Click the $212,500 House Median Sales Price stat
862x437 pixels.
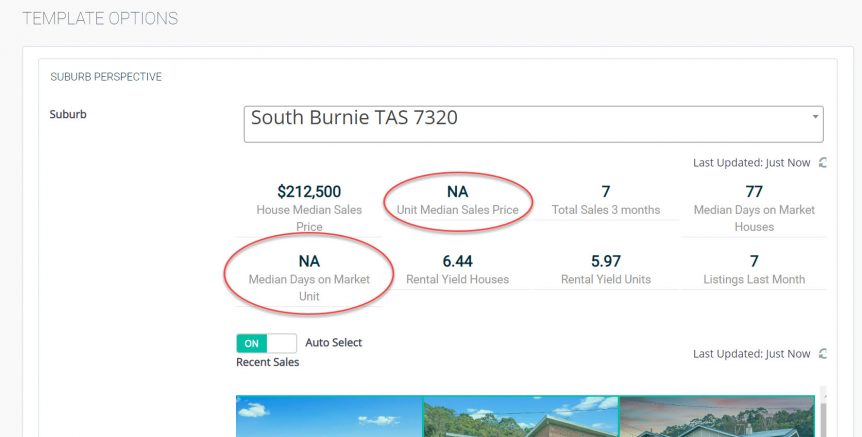click(309, 208)
